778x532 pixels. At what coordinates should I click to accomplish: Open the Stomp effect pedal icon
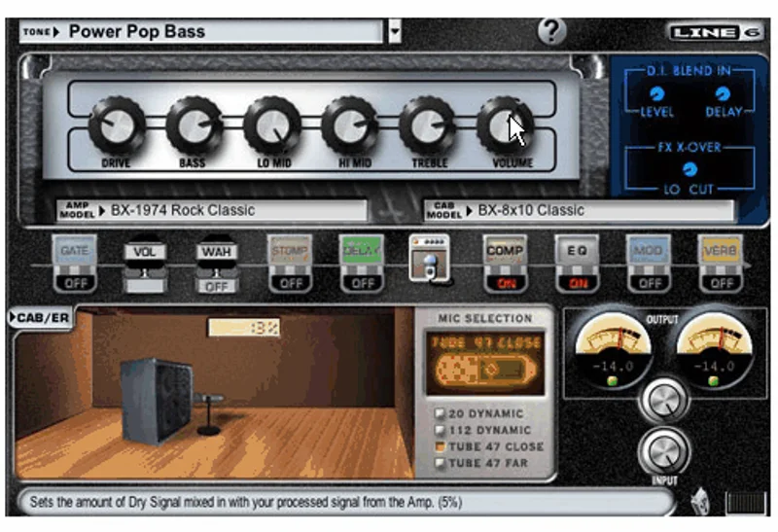pos(290,252)
